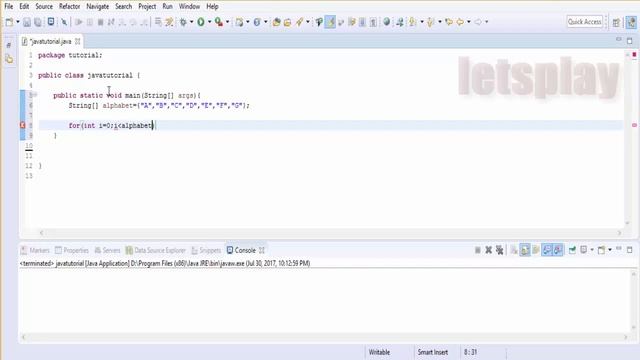Open the Window menu
This screenshot has width=640, height=360.
tap(189, 7)
